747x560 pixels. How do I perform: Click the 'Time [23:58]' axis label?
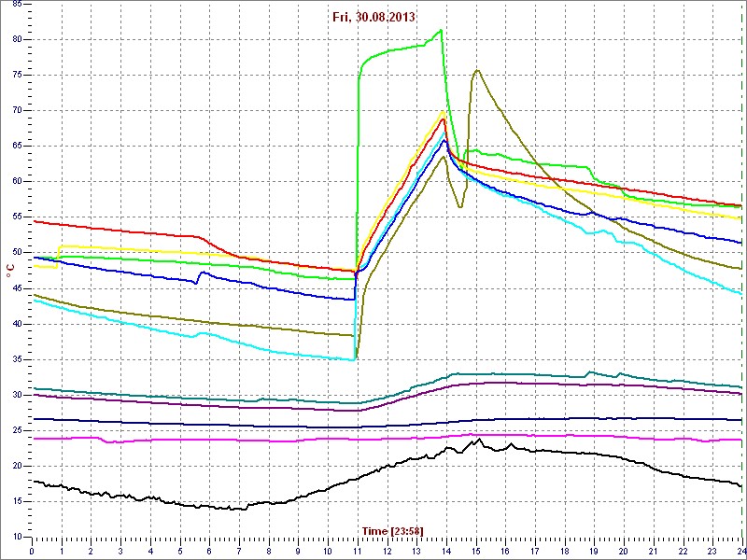(392, 531)
